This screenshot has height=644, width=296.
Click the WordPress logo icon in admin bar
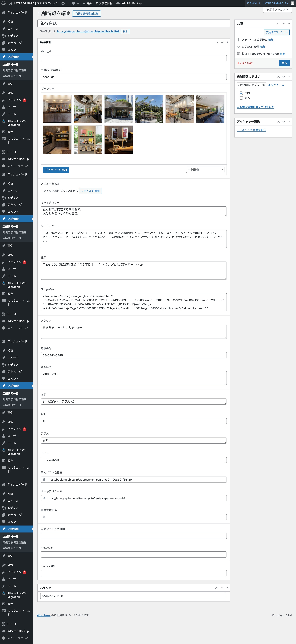pyautogui.click(x=3, y=3)
